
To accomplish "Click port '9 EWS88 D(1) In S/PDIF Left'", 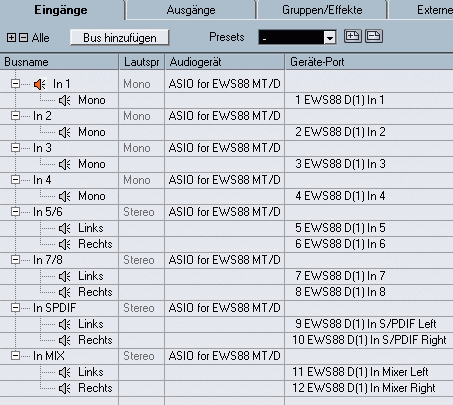I will [x=366, y=324].
